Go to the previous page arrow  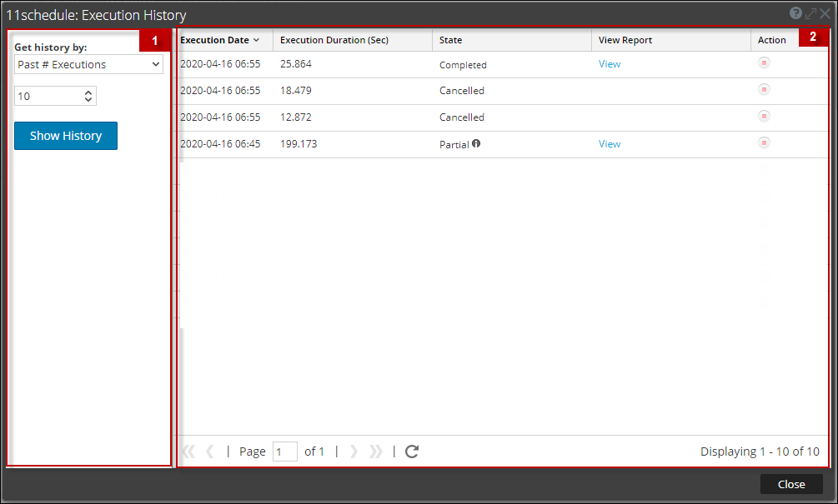tap(210, 452)
